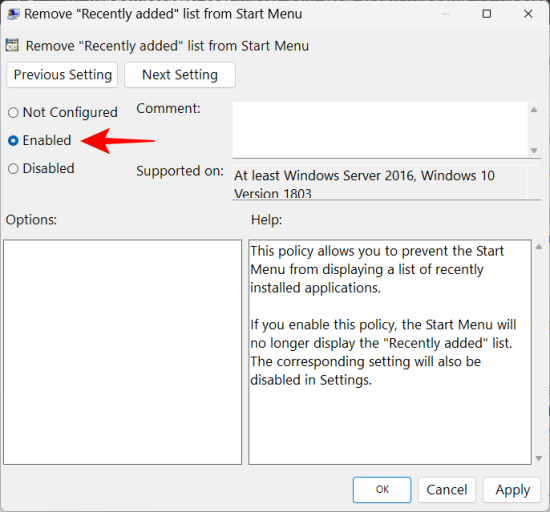
Task: Click Comment box scroll up arrow
Action: coord(534,110)
